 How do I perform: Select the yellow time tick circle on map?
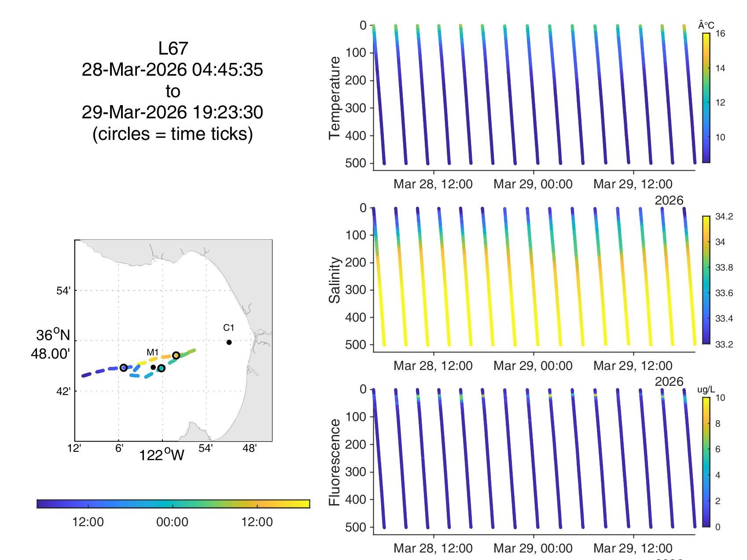[x=176, y=355]
